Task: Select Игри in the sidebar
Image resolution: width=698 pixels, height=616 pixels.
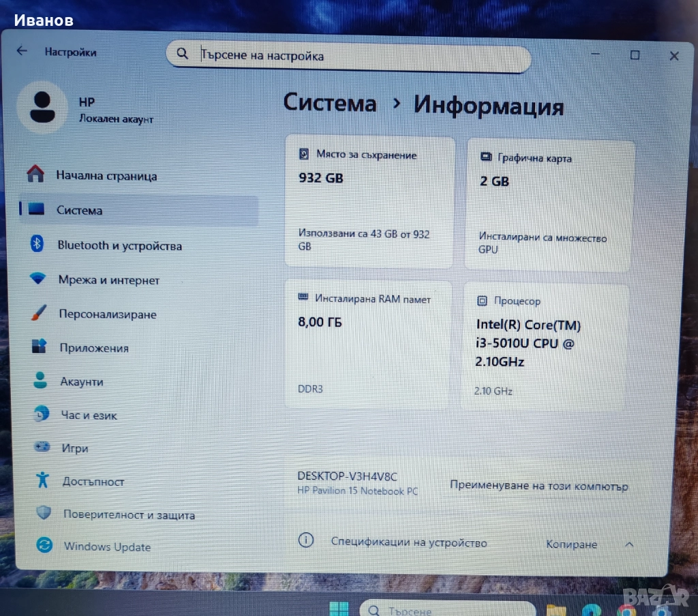Action: 74,448
